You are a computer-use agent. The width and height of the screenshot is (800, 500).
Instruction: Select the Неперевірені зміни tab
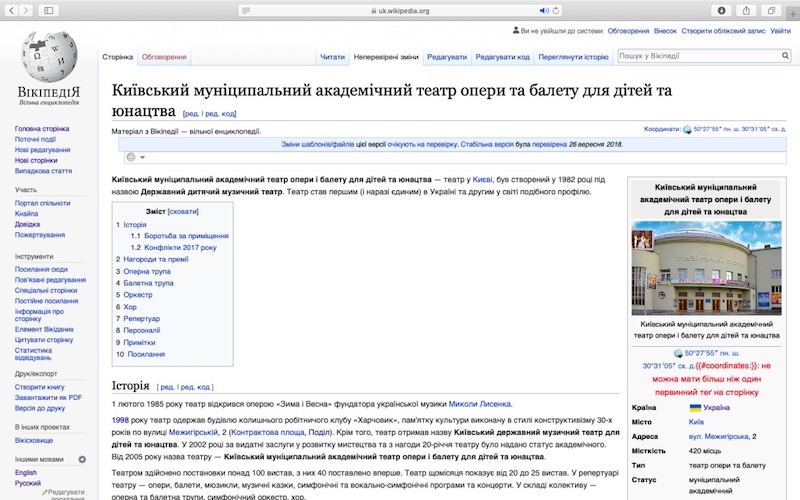click(386, 57)
